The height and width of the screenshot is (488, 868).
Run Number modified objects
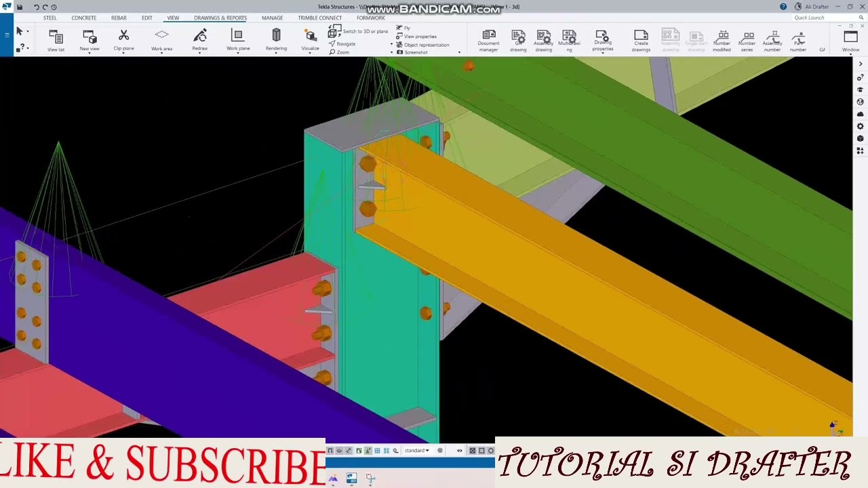pos(722,41)
